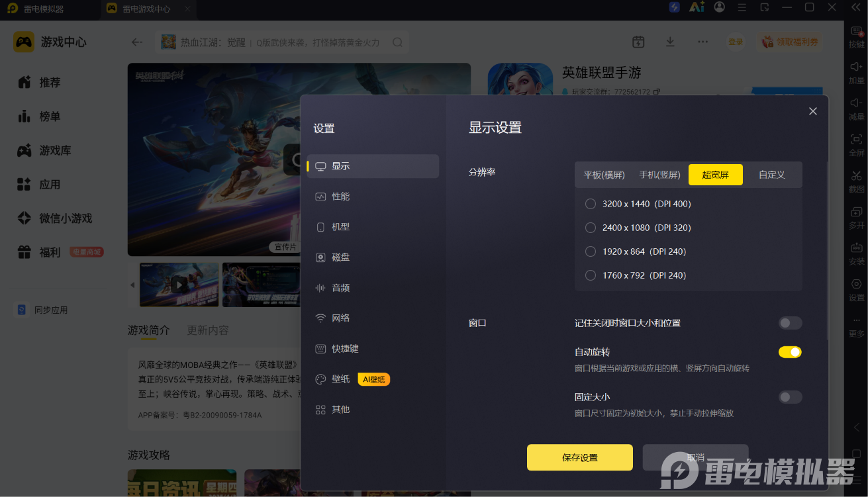Open the user account icon in title bar
The image size is (868, 497).
coord(720,7)
